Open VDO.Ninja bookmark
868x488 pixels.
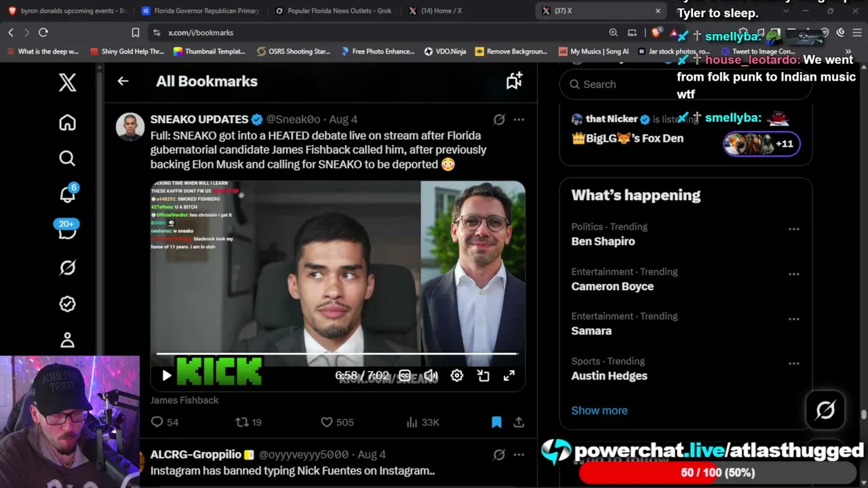click(x=445, y=52)
